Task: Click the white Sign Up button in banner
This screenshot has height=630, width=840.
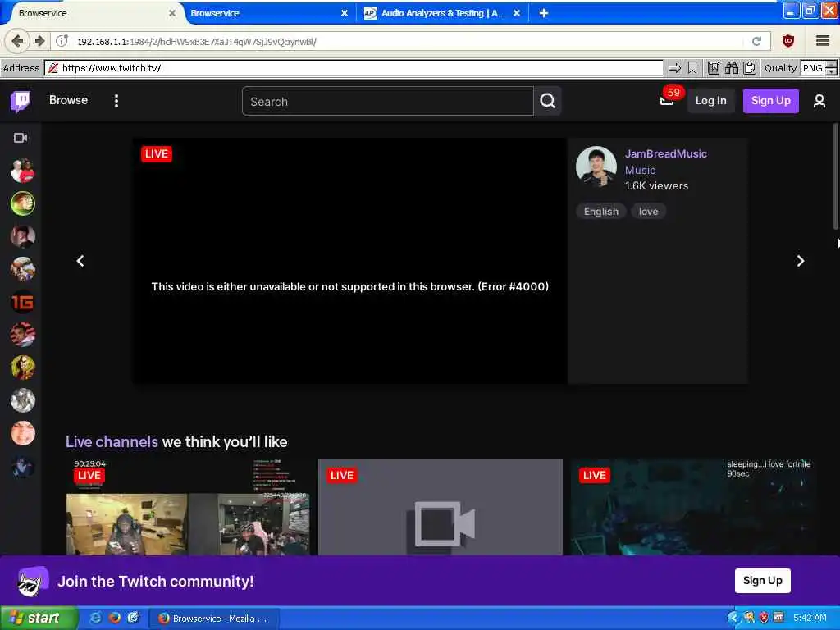Action: [762, 580]
